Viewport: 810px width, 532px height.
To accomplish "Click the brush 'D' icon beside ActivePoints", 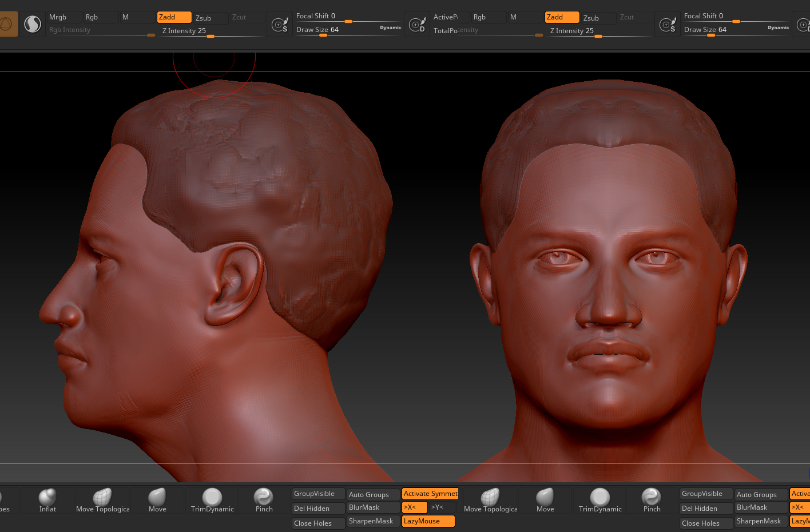I will coord(417,25).
